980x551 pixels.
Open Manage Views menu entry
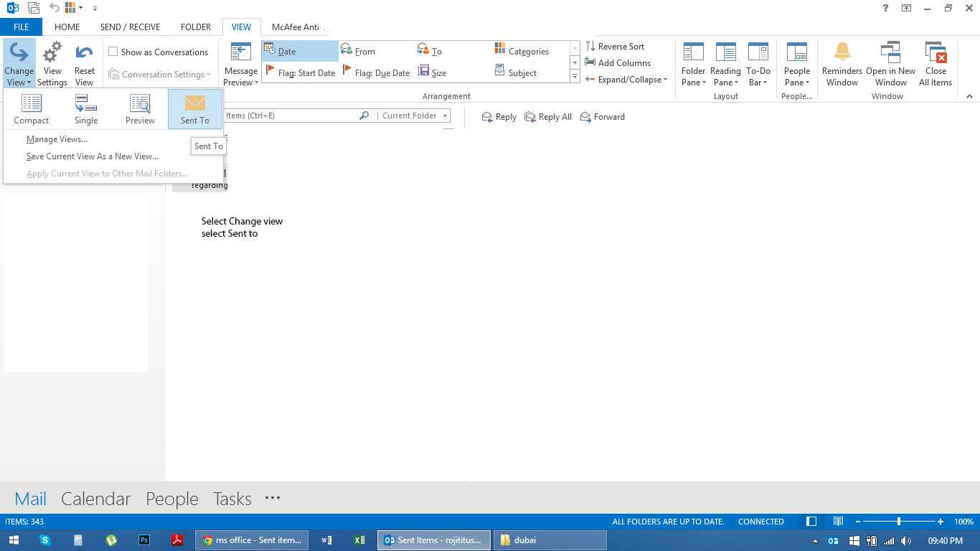(57, 139)
